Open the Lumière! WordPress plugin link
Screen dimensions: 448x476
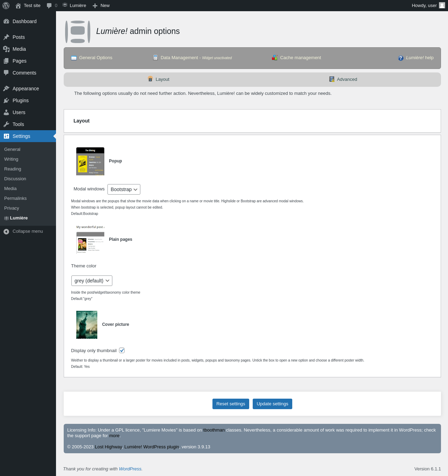coord(152,447)
